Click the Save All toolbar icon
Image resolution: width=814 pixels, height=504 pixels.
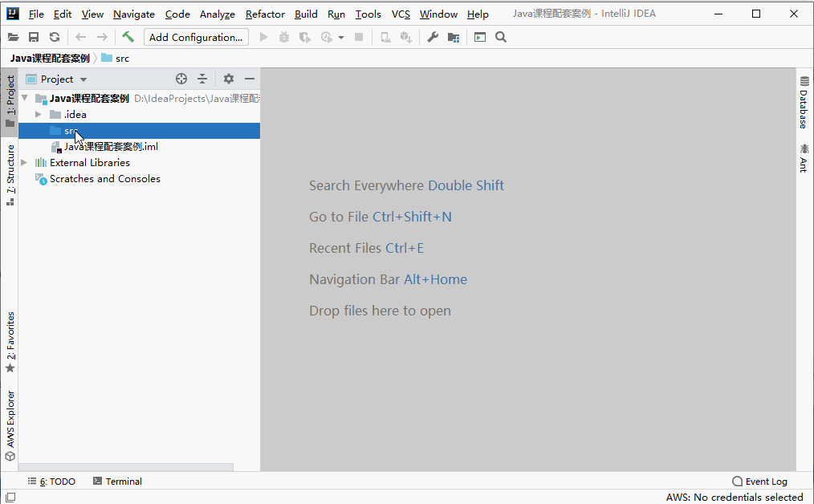pyautogui.click(x=34, y=37)
